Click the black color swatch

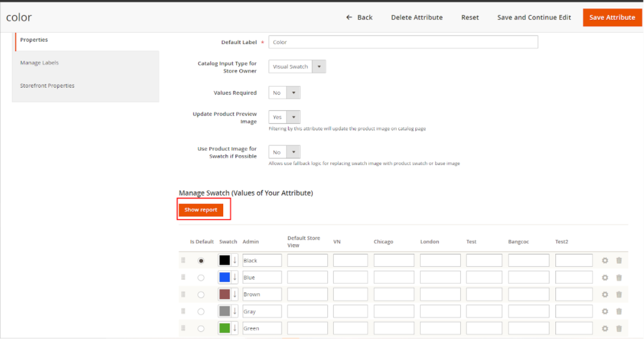pos(224,260)
